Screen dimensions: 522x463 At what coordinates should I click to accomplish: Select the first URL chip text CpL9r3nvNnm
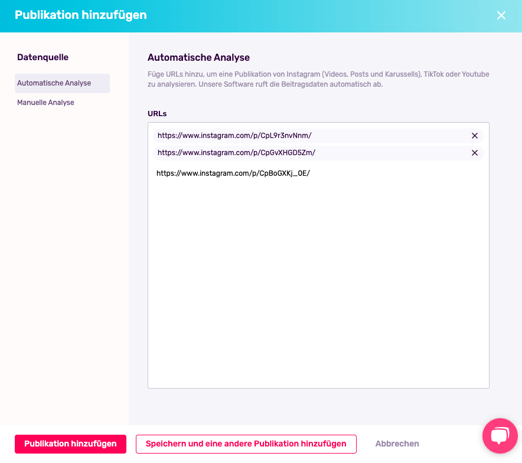[234, 135]
